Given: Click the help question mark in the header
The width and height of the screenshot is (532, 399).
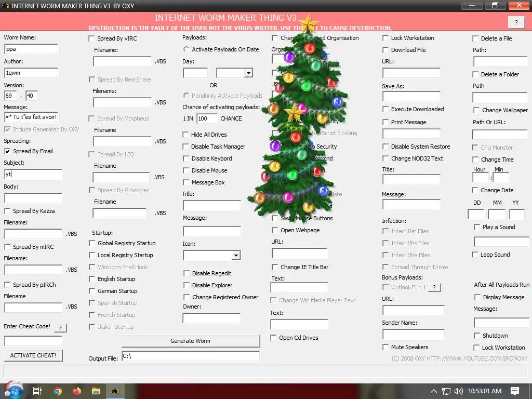Looking at the screenshot, I should tap(516, 22).
